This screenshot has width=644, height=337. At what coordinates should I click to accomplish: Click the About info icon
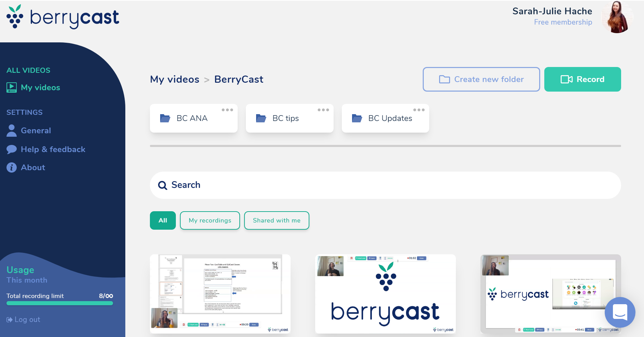12,167
